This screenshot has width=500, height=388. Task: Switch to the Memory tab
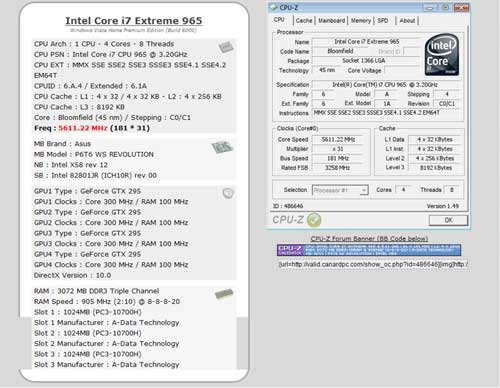click(361, 21)
